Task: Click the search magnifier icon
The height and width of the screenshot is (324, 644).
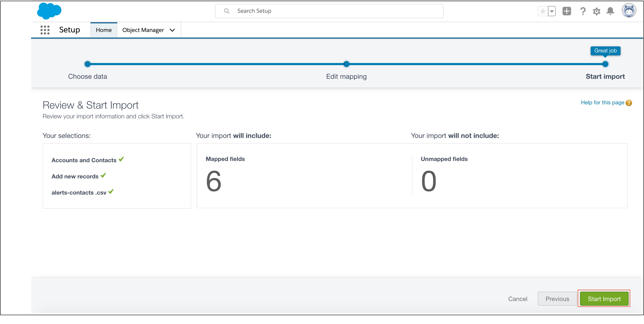Action: click(x=227, y=11)
